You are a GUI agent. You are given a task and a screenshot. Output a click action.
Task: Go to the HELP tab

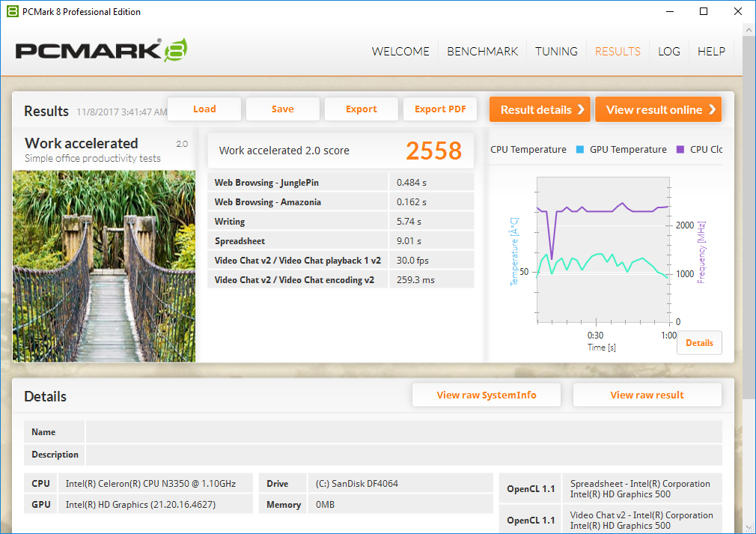pyautogui.click(x=711, y=52)
